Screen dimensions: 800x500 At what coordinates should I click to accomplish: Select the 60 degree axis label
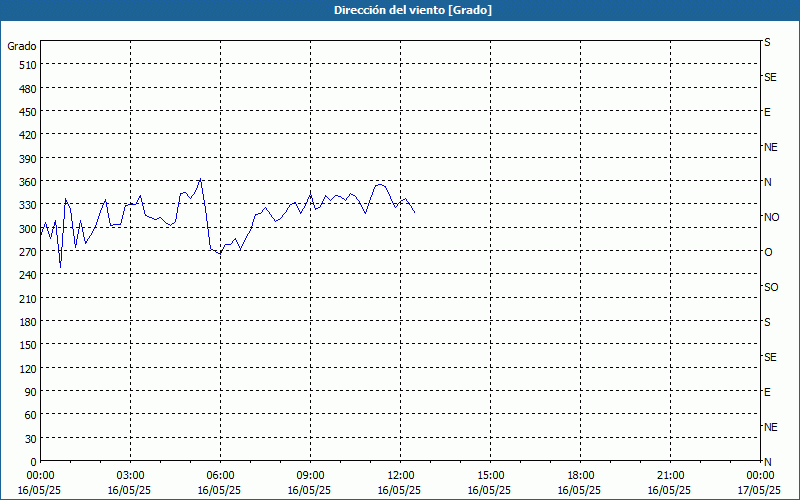click(31, 415)
